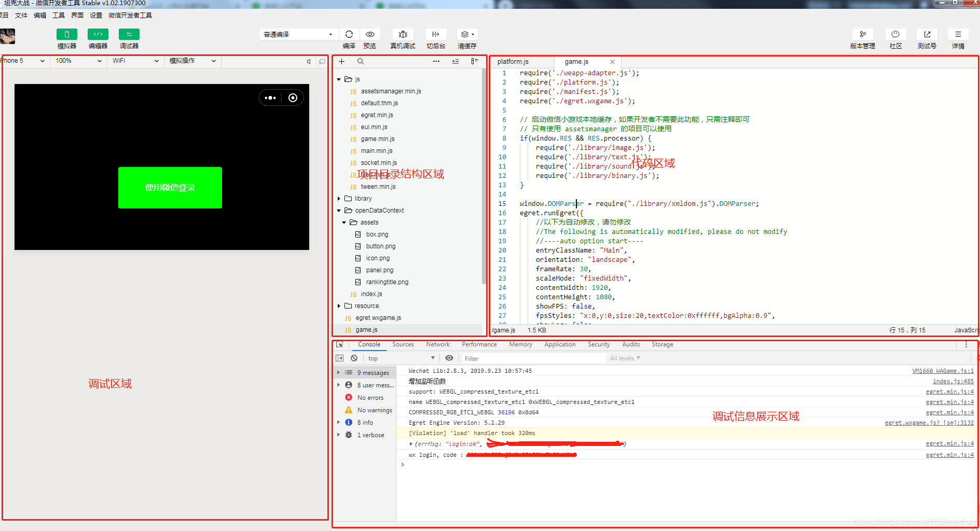Open file tree more options
The width and height of the screenshot is (980, 531).
tap(436, 61)
